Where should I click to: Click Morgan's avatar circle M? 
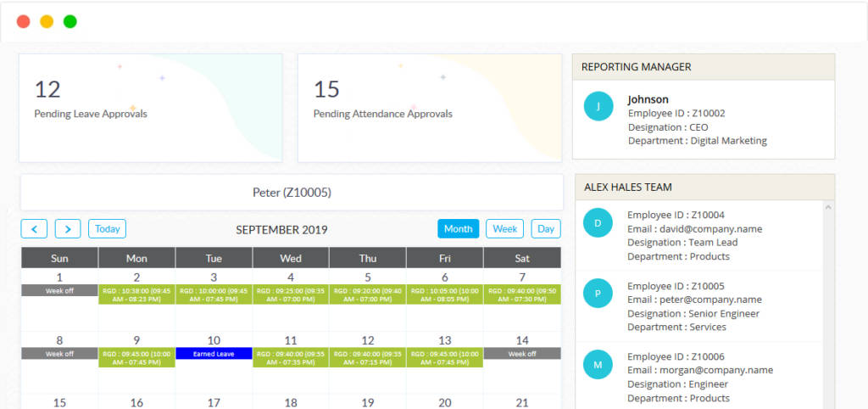click(x=598, y=363)
